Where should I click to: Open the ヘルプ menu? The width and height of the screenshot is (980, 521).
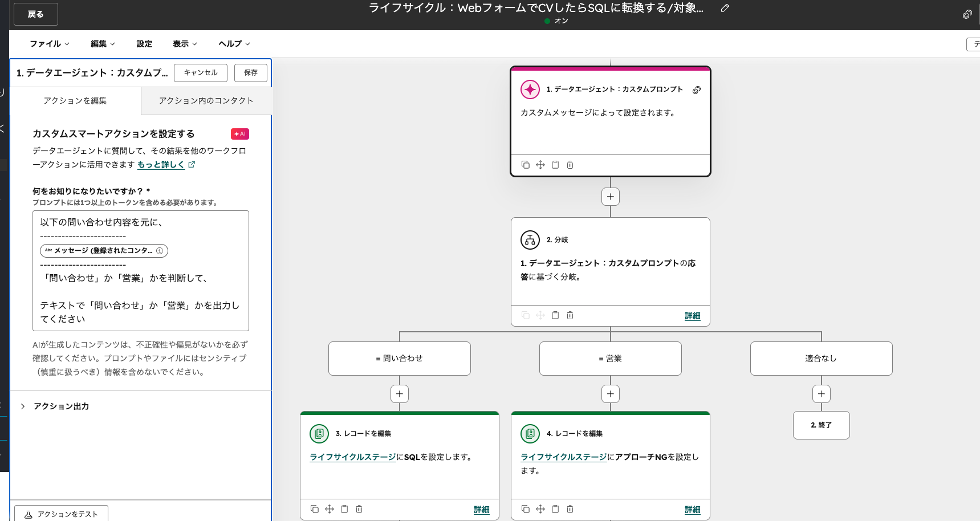[x=234, y=44]
